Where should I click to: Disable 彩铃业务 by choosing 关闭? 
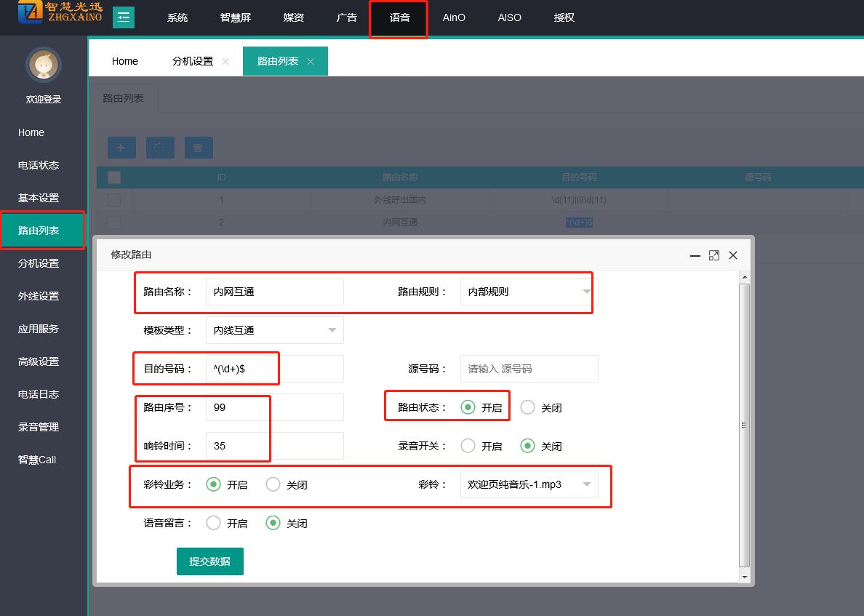pyautogui.click(x=273, y=484)
